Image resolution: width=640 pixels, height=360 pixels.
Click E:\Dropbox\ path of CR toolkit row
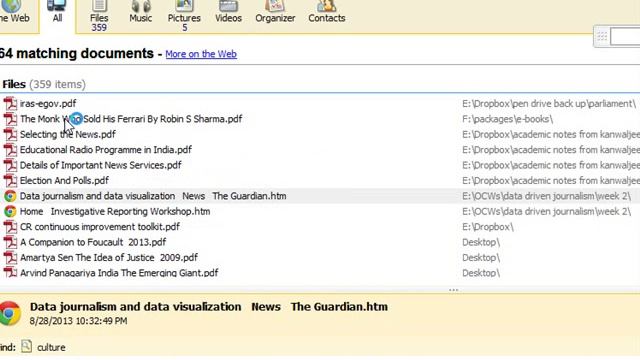[x=488, y=227]
